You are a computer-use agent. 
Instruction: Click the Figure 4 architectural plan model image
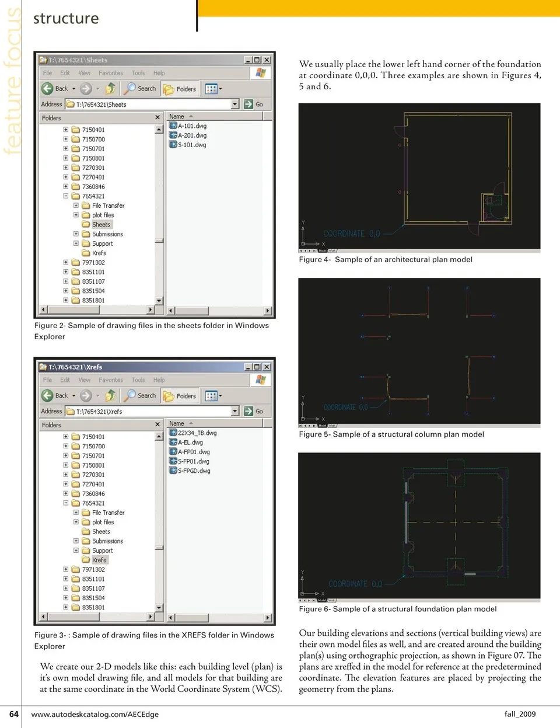tap(419, 176)
